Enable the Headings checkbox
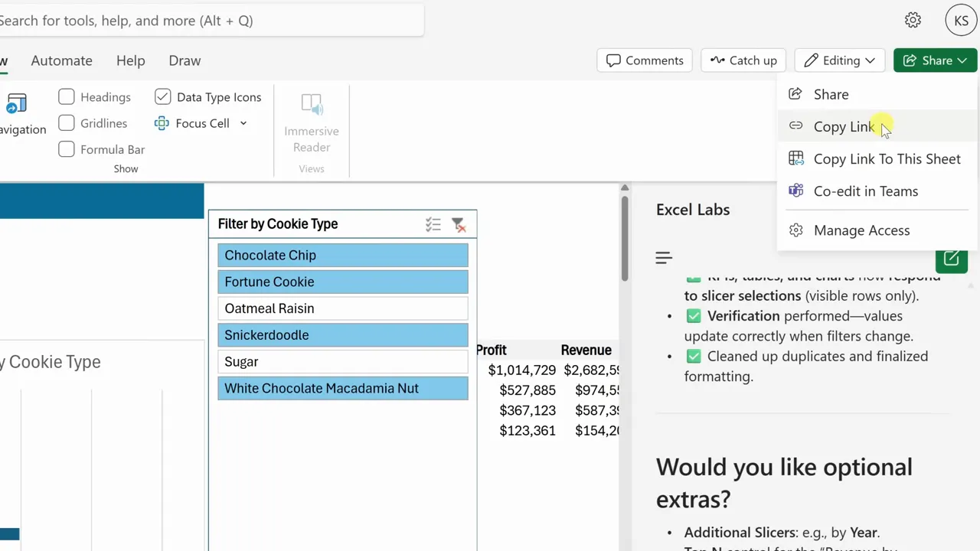Image resolution: width=980 pixels, height=551 pixels. click(67, 96)
